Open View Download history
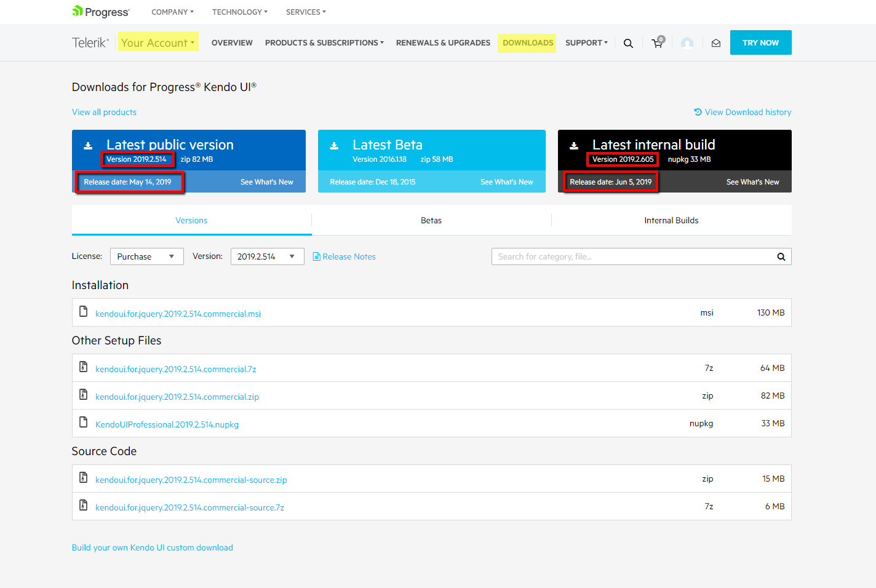Viewport: 876px width, 588px height. click(742, 112)
